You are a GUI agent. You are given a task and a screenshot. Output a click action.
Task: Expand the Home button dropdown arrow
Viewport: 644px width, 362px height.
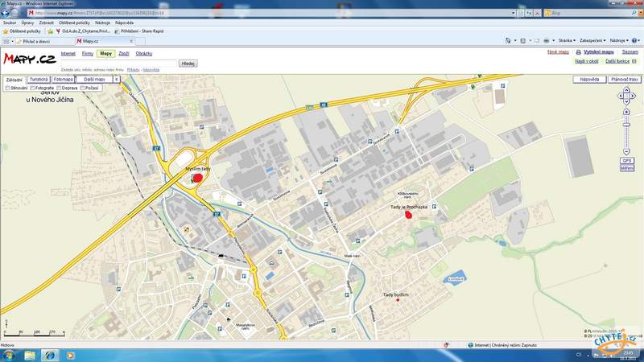(x=515, y=41)
